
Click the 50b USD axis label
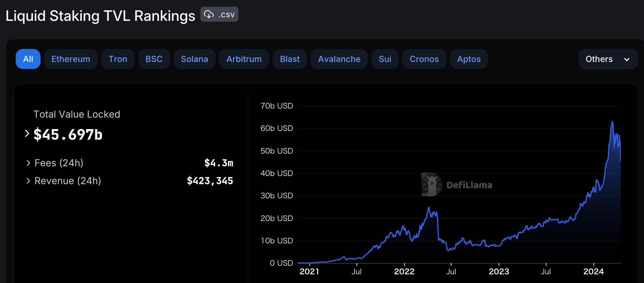pyautogui.click(x=277, y=151)
